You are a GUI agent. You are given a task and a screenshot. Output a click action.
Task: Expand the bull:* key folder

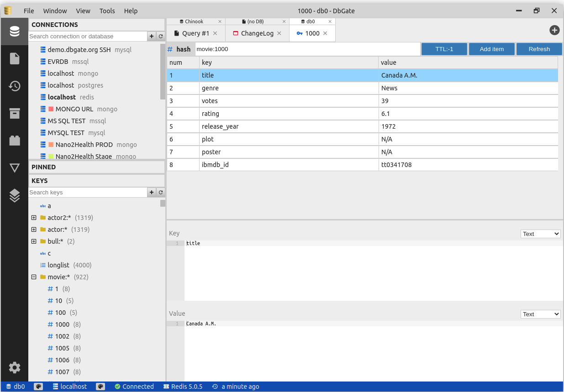[x=34, y=241]
